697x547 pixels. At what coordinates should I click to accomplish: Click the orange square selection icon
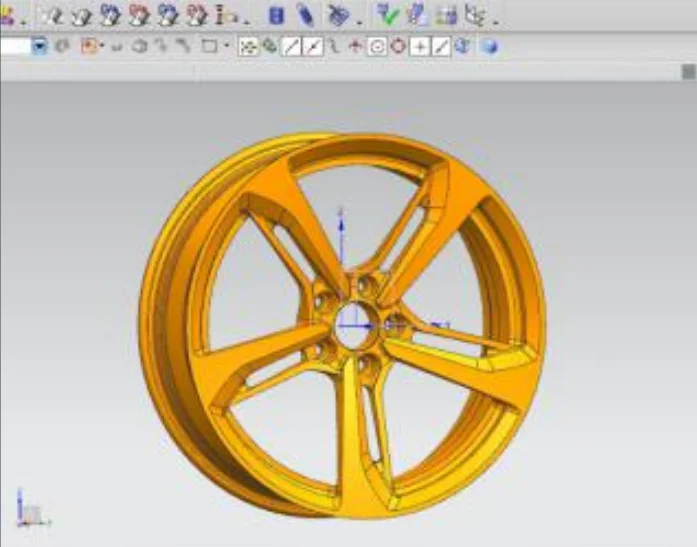point(88,46)
